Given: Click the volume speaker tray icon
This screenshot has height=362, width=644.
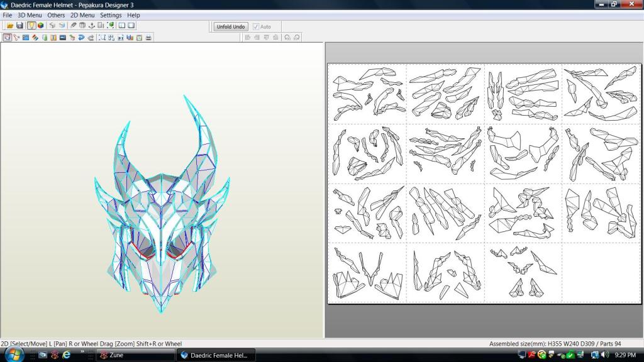Looking at the screenshot, I should (604, 355).
